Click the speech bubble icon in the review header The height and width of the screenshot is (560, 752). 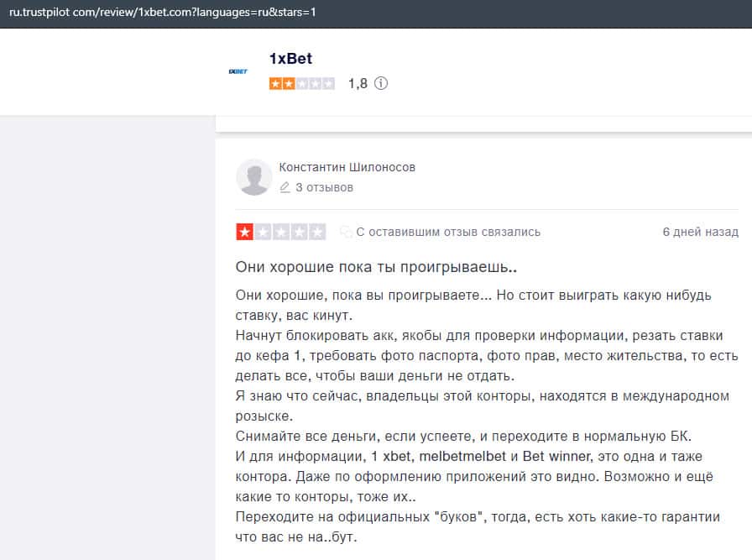click(346, 232)
